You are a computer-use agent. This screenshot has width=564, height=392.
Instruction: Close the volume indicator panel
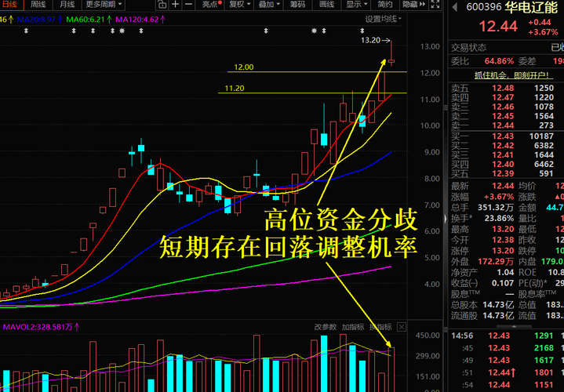pos(402,327)
